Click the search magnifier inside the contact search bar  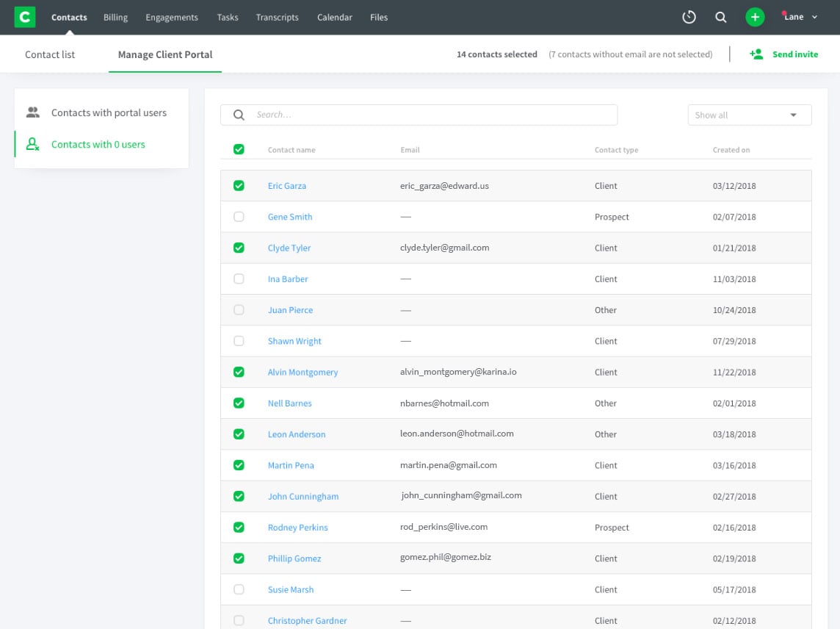coord(238,115)
